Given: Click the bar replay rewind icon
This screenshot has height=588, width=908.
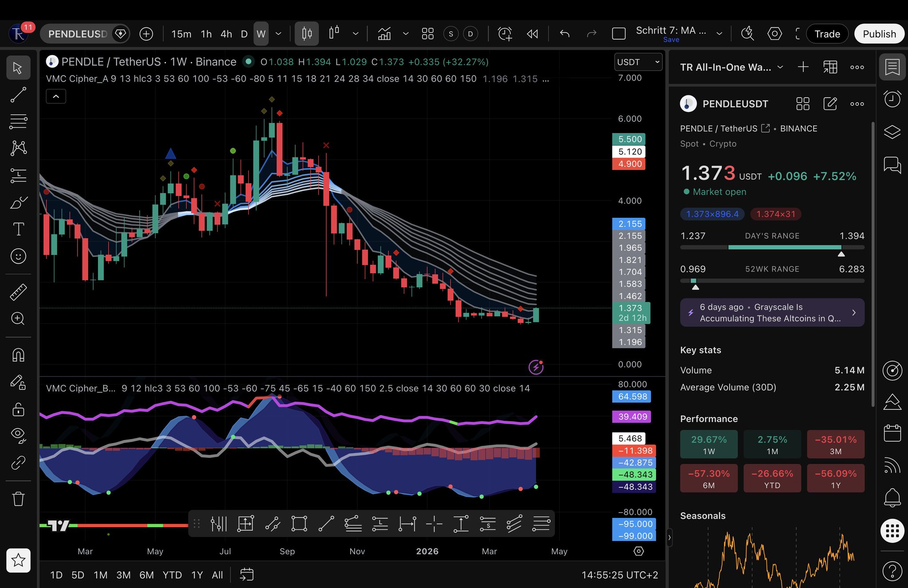Looking at the screenshot, I should coord(532,34).
